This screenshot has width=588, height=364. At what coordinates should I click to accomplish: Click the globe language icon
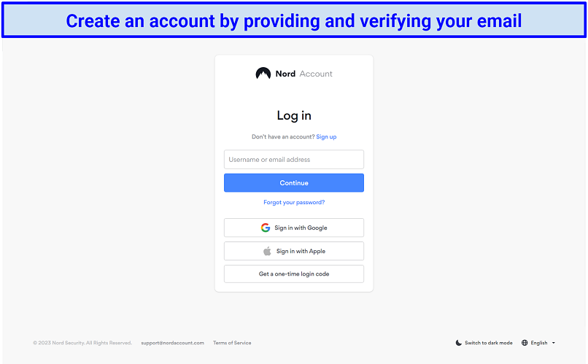pyautogui.click(x=525, y=343)
